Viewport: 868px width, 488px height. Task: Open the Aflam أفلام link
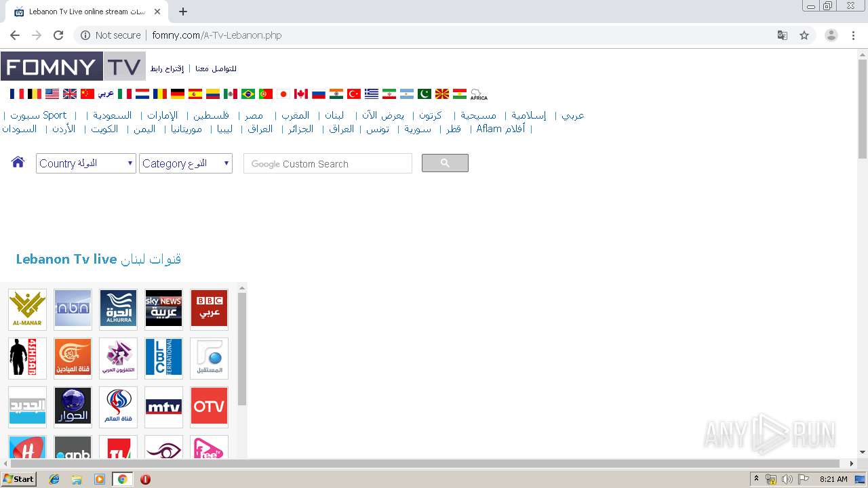pos(500,129)
